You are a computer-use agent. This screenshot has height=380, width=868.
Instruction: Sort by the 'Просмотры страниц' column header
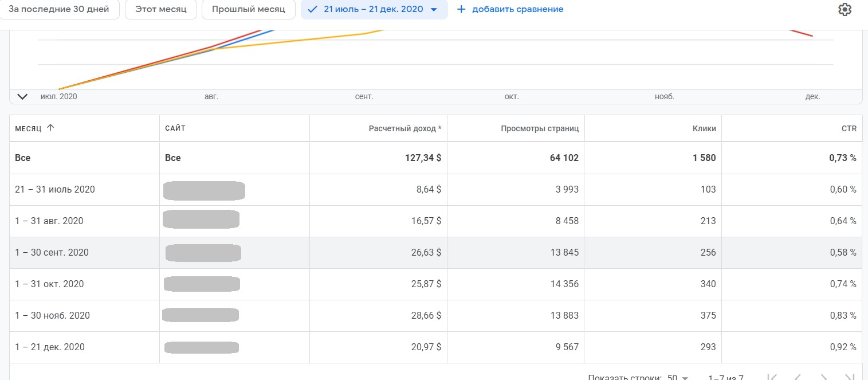[x=539, y=128]
